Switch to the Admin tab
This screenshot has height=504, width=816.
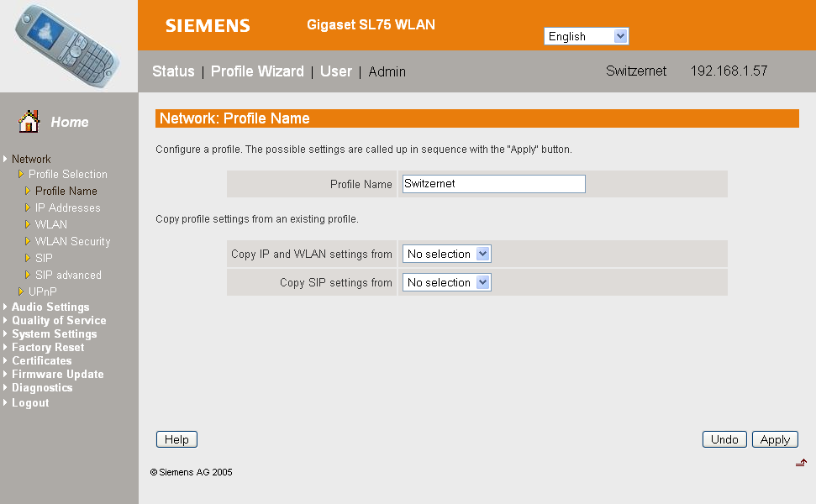pyautogui.click(x=387, y=71)
